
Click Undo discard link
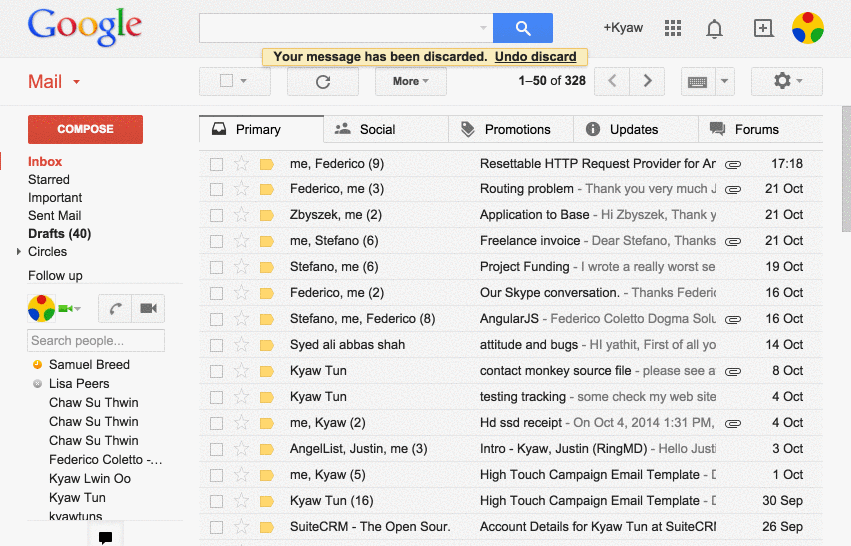click(535, 56)
